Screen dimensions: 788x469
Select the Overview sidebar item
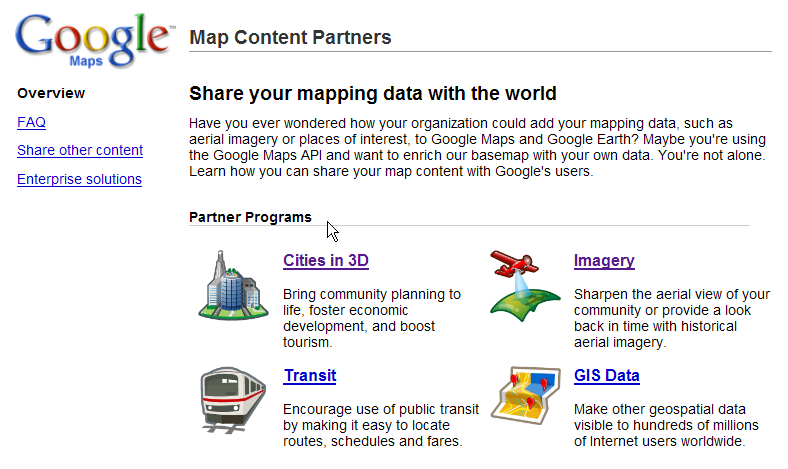pos(51,93)
